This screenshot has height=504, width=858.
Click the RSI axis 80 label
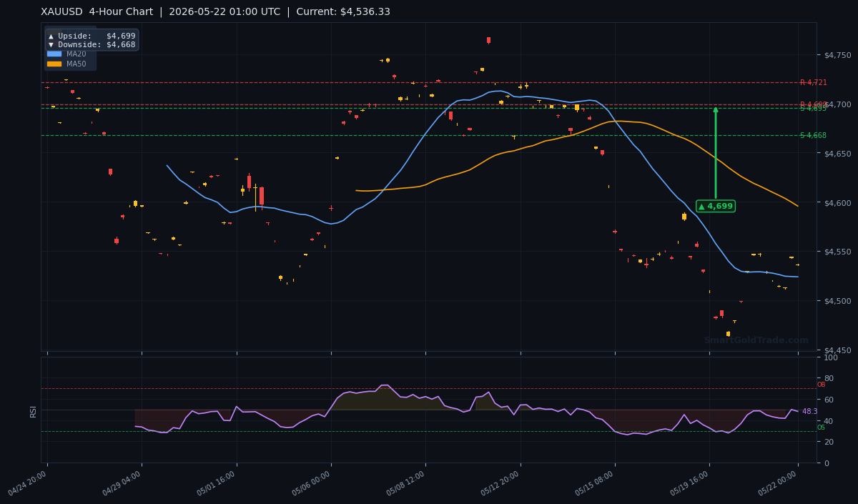click(829, 379)
